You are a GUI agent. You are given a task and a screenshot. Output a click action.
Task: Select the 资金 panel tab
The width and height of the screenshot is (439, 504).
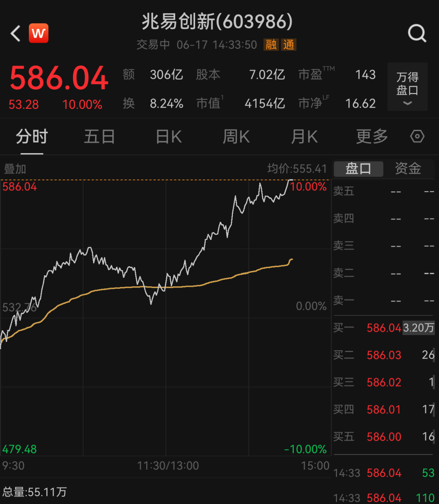[x=408, y=169]
